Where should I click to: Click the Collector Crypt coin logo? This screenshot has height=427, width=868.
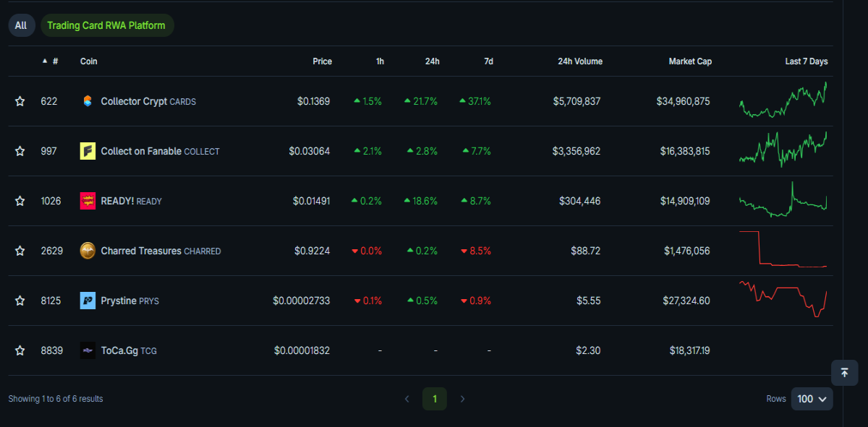[x=88, y=101]
